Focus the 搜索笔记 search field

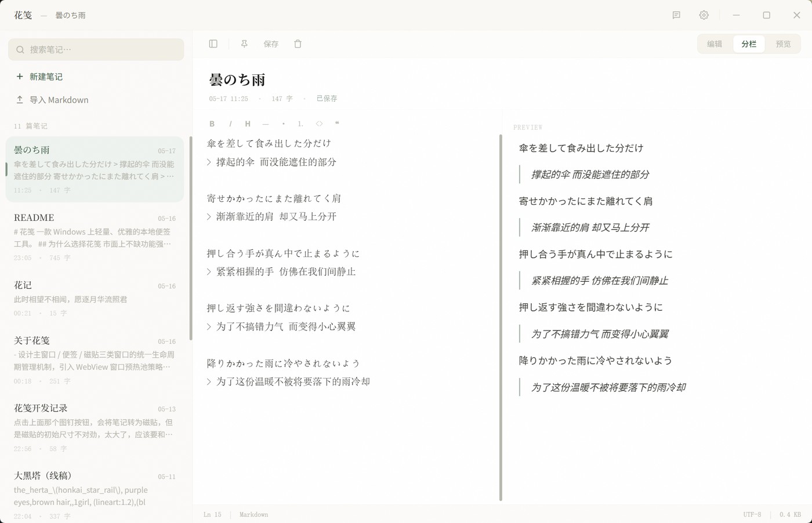click(x=96, y=50)
